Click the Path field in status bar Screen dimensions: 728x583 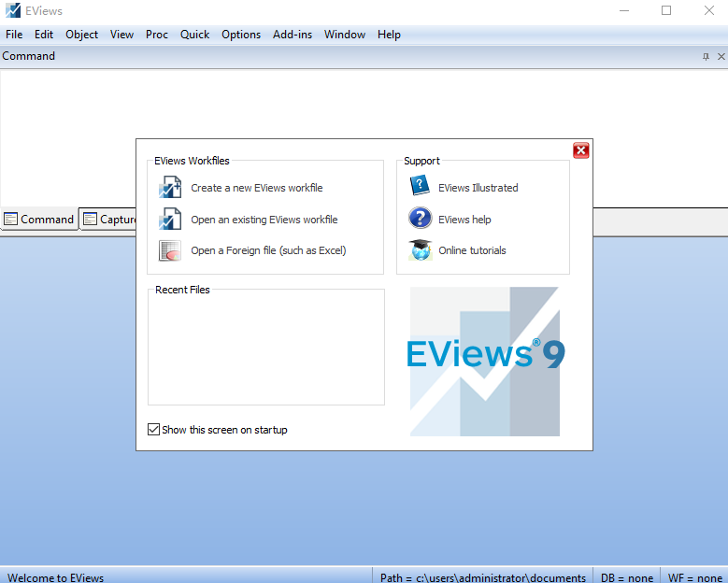tap(483, 577)
